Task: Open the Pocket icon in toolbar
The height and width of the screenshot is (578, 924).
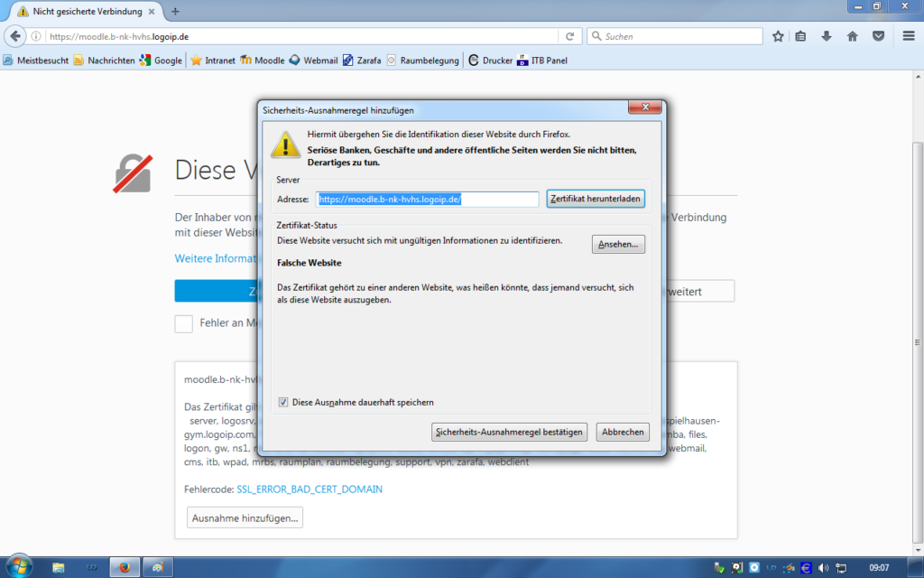Action: (877, 37)
